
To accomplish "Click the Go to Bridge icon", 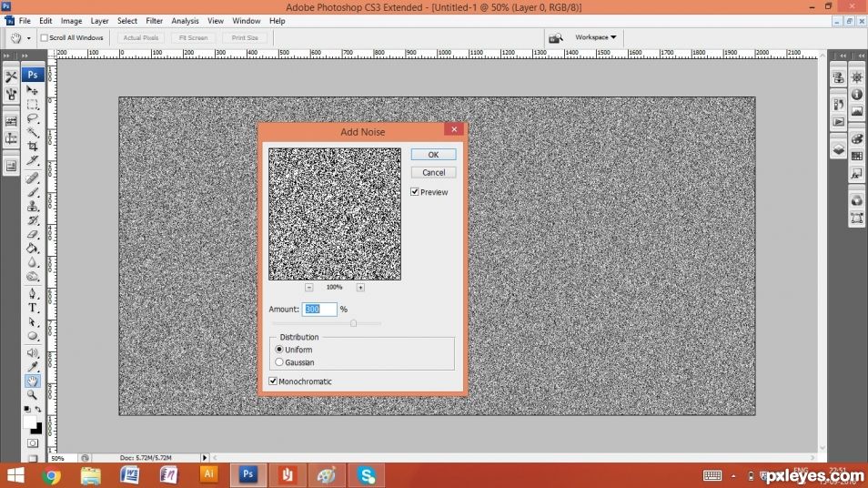I will tap(555, 37).
